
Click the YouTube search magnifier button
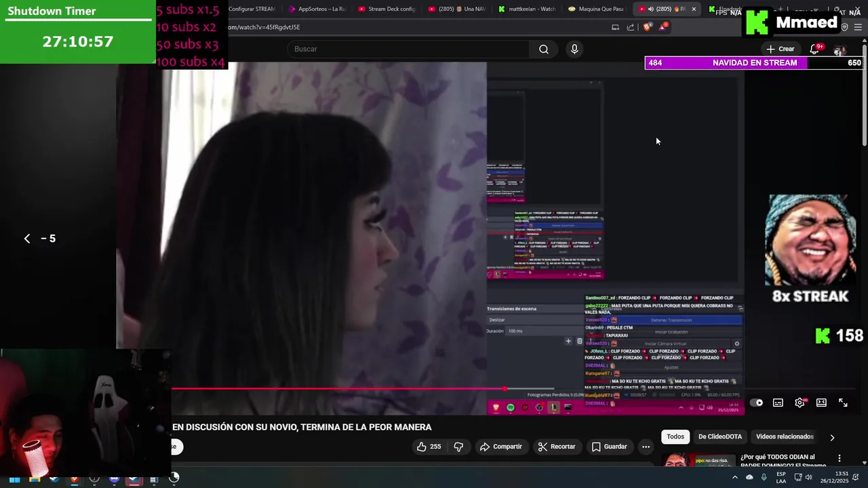[x=544, y=49]
